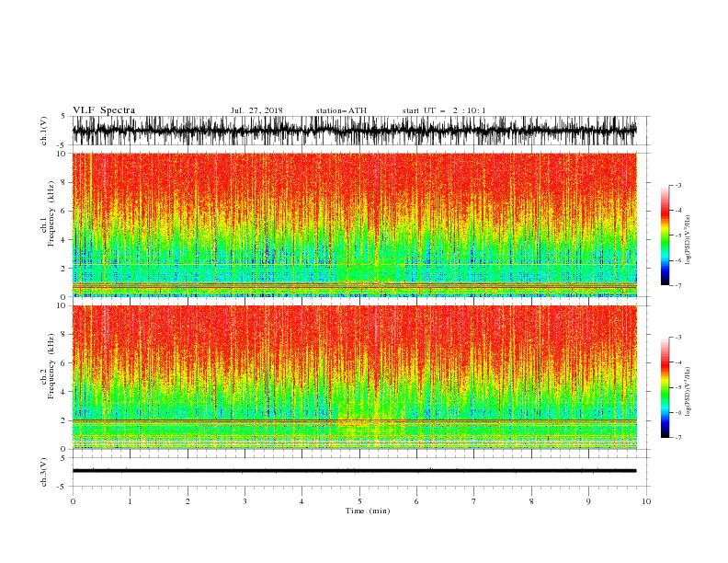The height and width of the screenshot is (563, 728).
Task: Click inside the ch.2 spectrogram panel
Action: 354,377
